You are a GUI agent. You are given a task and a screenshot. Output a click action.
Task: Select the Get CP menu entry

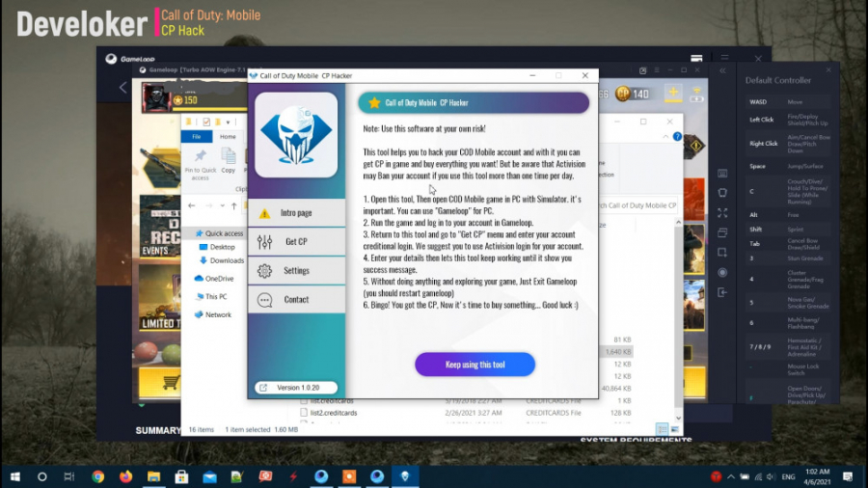tap(296, 242)
